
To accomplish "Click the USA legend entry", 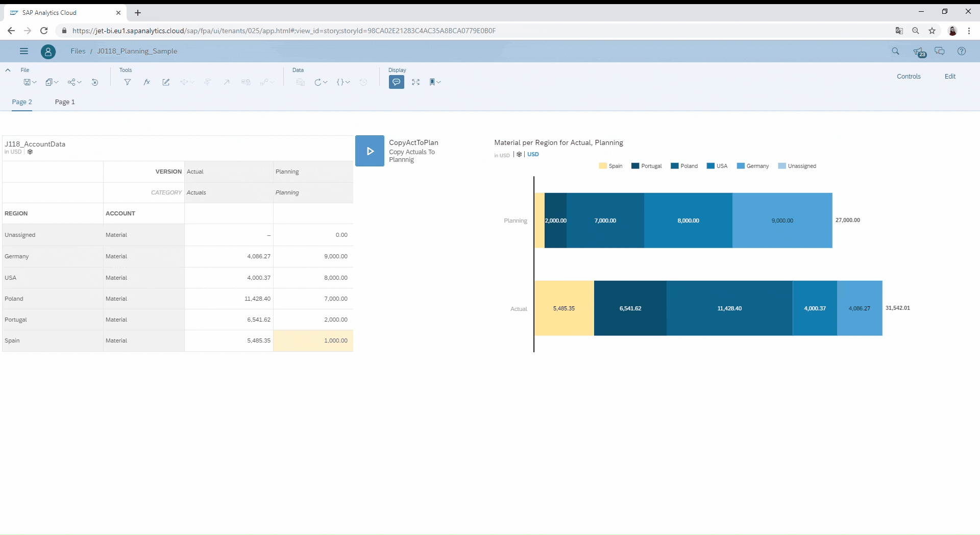I will (x=717, y=166).
